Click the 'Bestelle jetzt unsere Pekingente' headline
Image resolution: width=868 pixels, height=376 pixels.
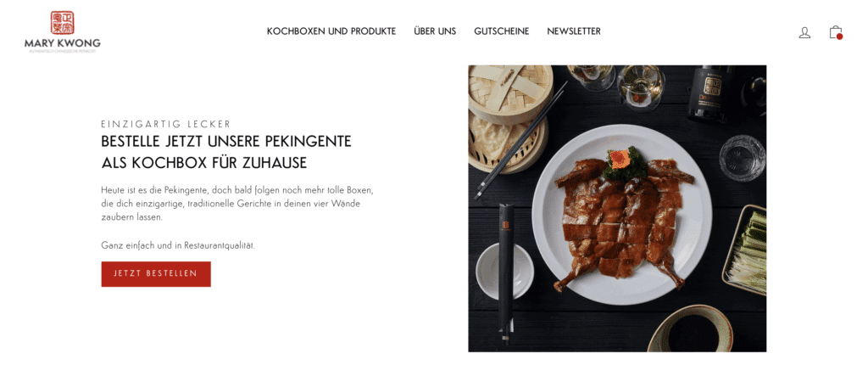(225, 153)
